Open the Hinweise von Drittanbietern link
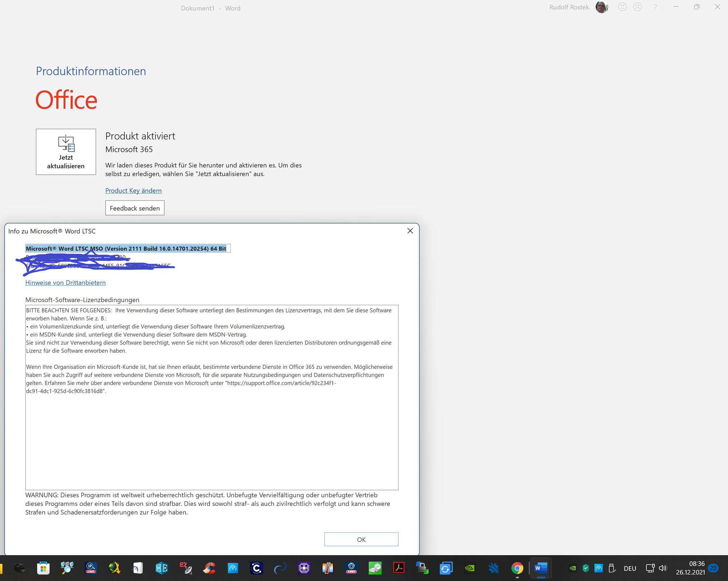Screen dimensions: 728x581 pyautogui.click(x=66, y=283)
